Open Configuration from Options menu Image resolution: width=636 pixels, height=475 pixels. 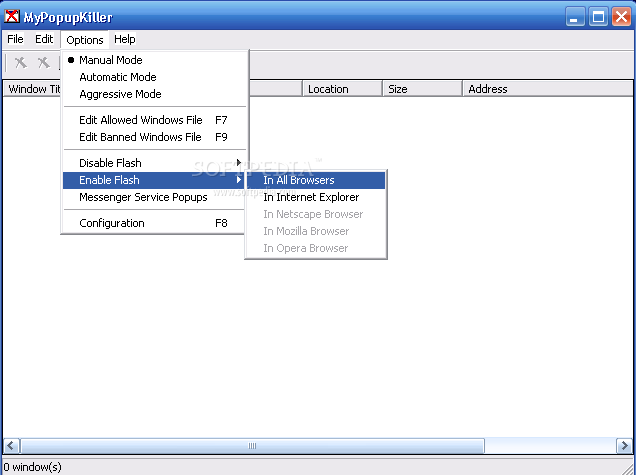tap(155, 223)
